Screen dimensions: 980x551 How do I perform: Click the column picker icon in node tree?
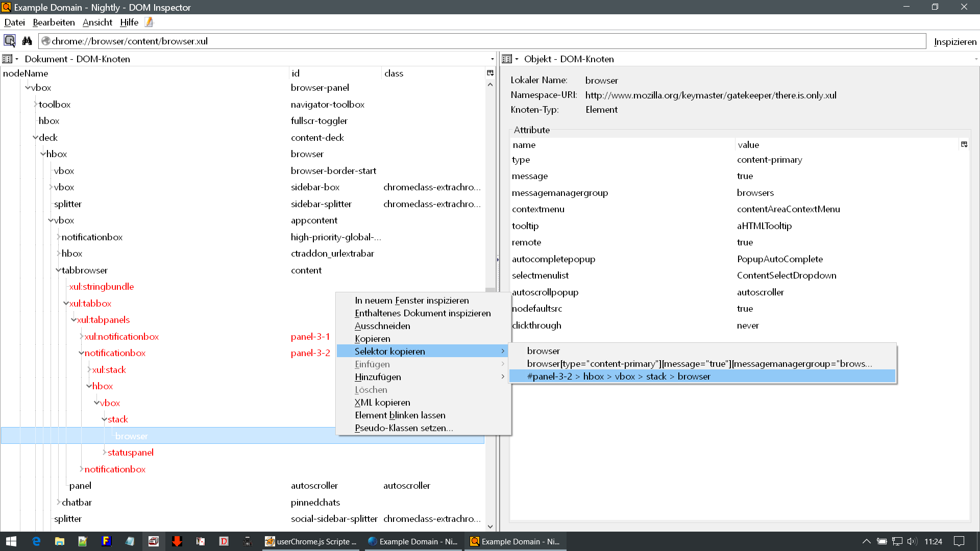coord(490,73)
